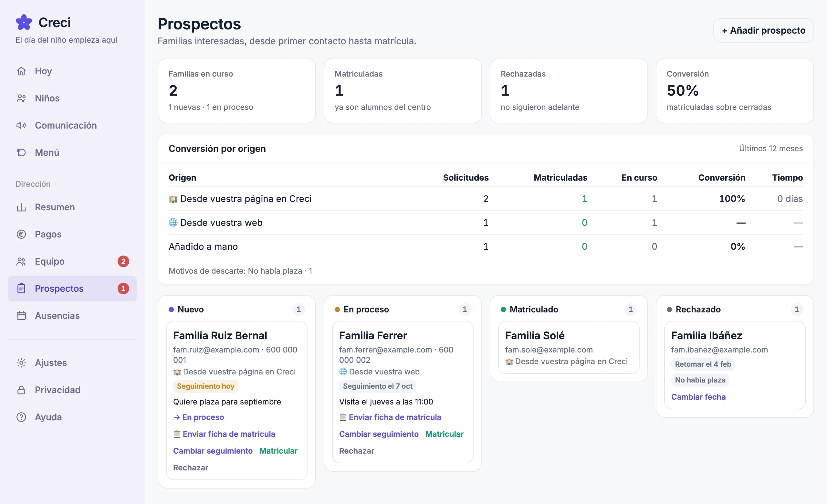The image size is (827, 504).
Task: Click the Ayuda question mark icon
Action: (21, 417)
